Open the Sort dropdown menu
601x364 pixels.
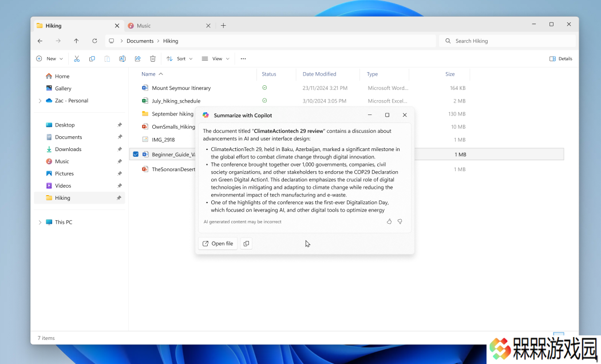179,58
